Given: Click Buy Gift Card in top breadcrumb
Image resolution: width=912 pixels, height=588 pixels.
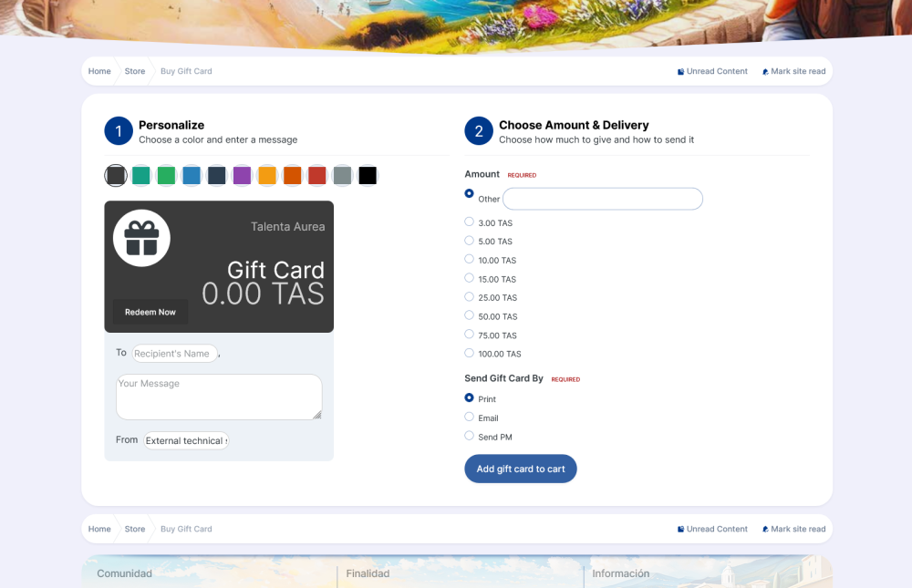Looking at the screenshot, I should 186,71.
